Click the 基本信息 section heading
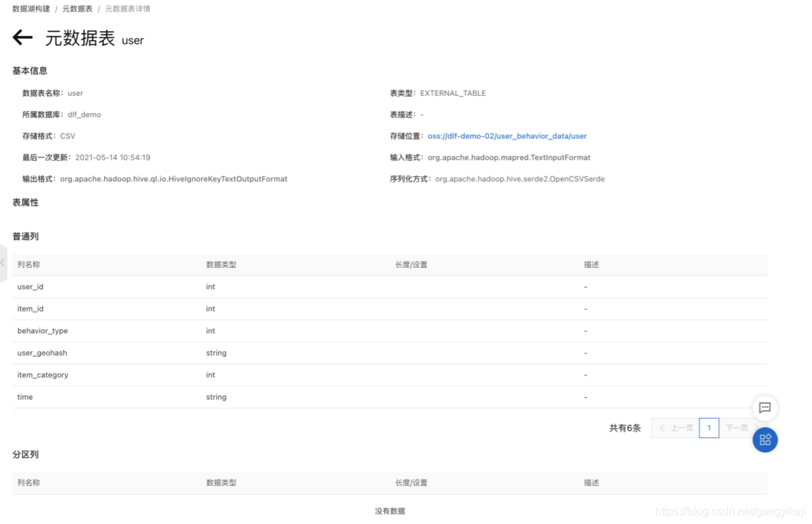The width and height of the screenshot is (812, 524). (28, 70)
